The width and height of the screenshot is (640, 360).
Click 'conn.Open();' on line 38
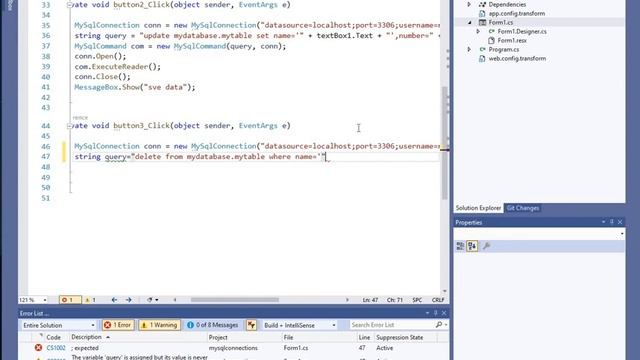pos(100,56)
